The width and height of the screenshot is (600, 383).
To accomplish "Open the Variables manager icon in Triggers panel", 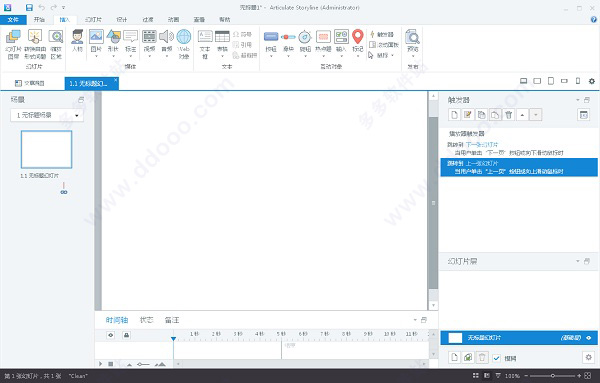I will pos(584,115).
